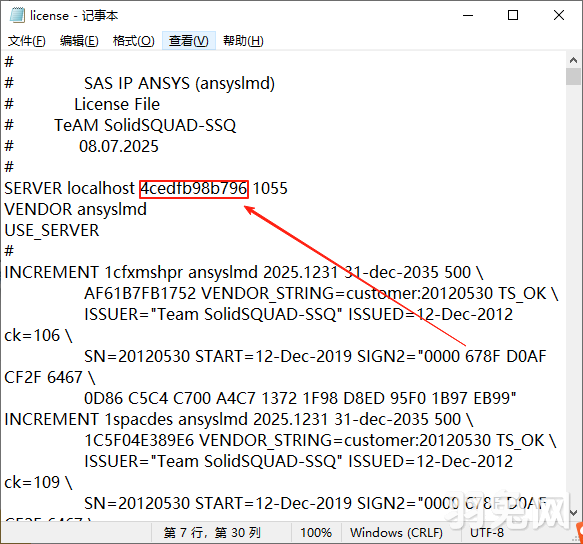Click the feature name 1cfxmshpr
Viewport: 583px width, 544px height.
(144, 273)
